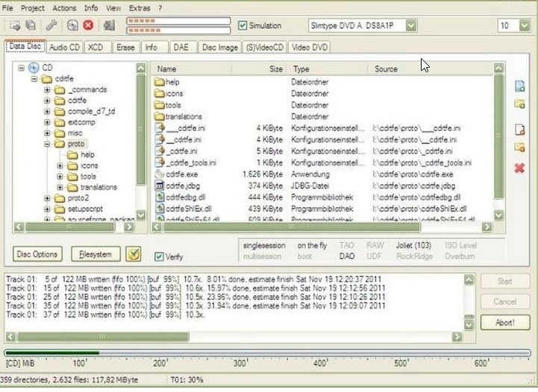Click the Abort! button
The image size is (538, 392).
tap(505, 323)
